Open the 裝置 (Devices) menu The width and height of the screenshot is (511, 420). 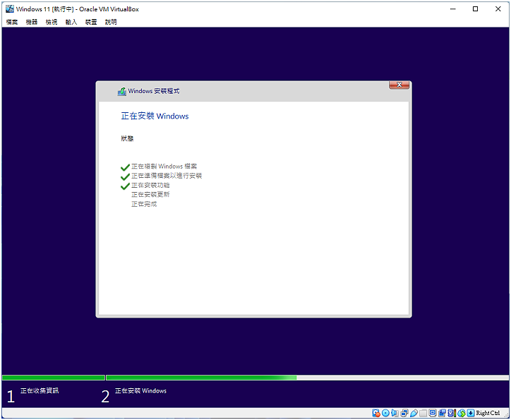point(91,22)
